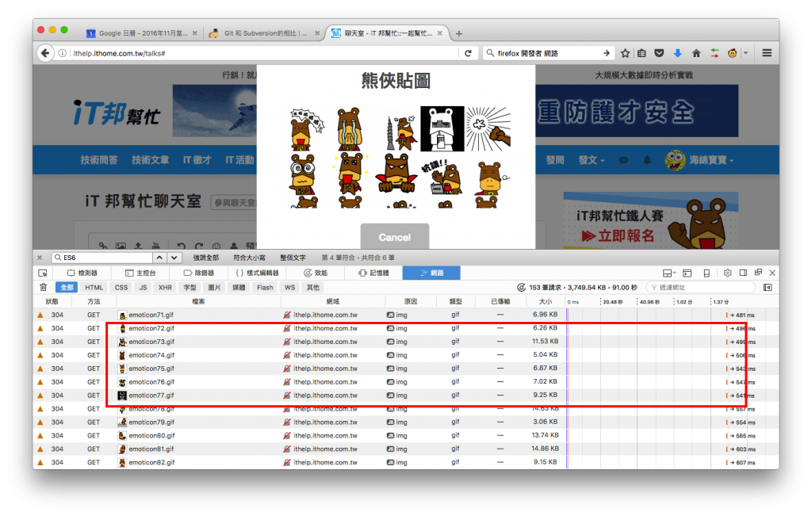
Task: Activate the element picker in devtools
Action: pyautogui.click(x=43, y=273)
